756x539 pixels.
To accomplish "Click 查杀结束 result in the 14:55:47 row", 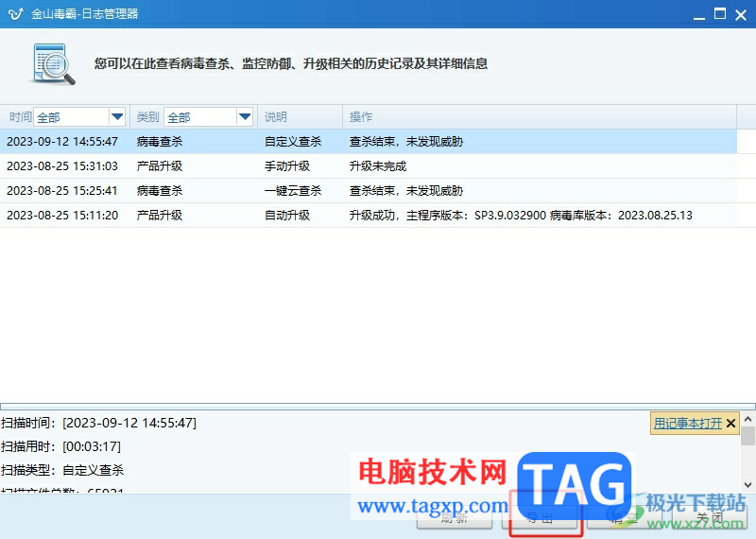I will 406,142.
